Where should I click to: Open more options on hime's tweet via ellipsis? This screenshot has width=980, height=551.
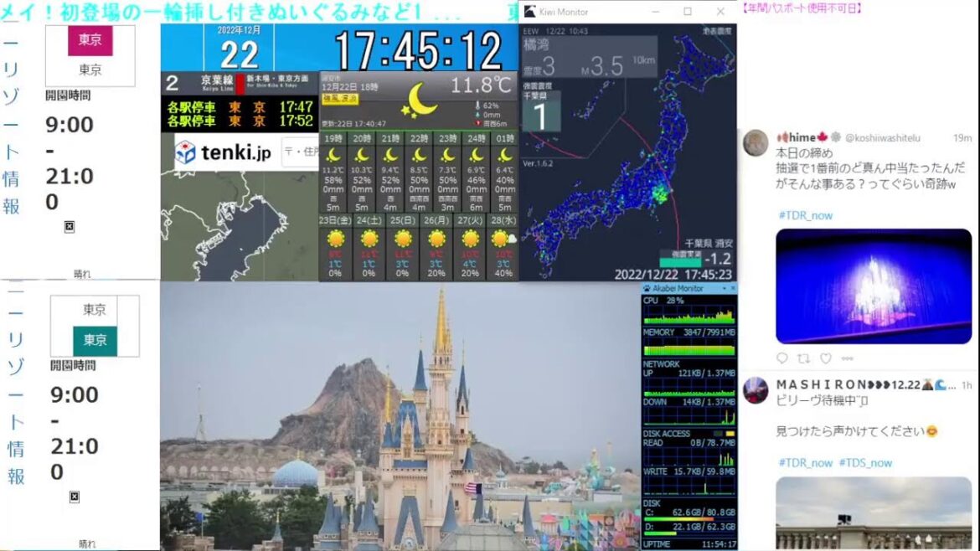(848, 358)
